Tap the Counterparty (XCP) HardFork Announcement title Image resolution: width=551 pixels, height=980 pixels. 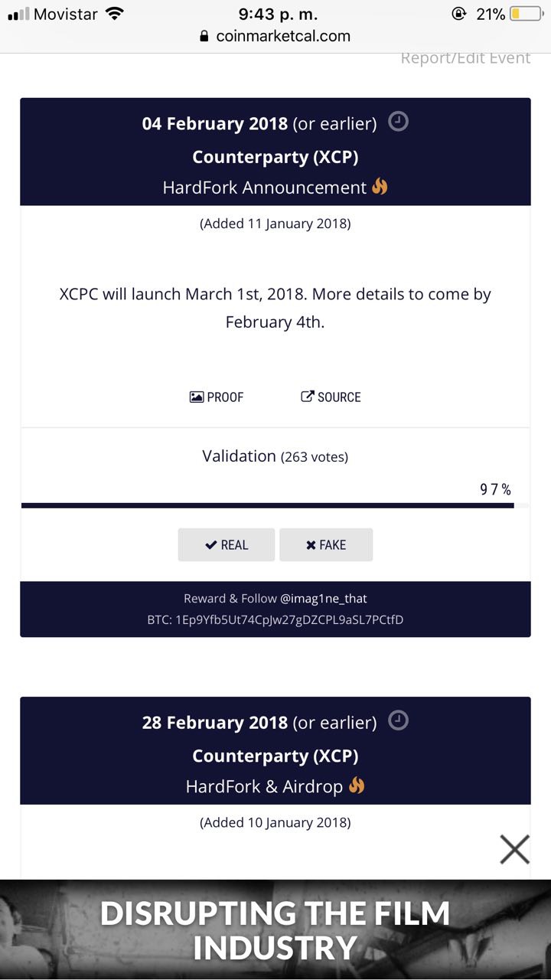(275, 157)
